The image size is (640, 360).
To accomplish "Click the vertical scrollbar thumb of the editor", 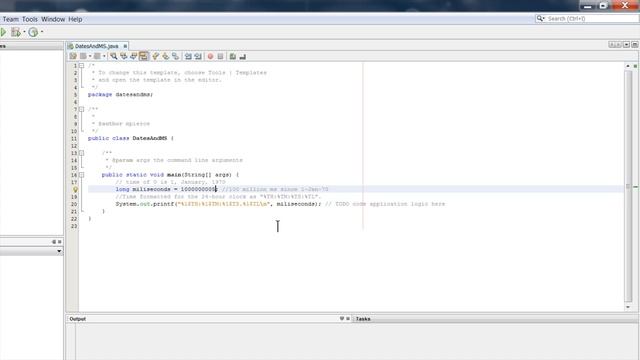I will (x=628, y=186).
